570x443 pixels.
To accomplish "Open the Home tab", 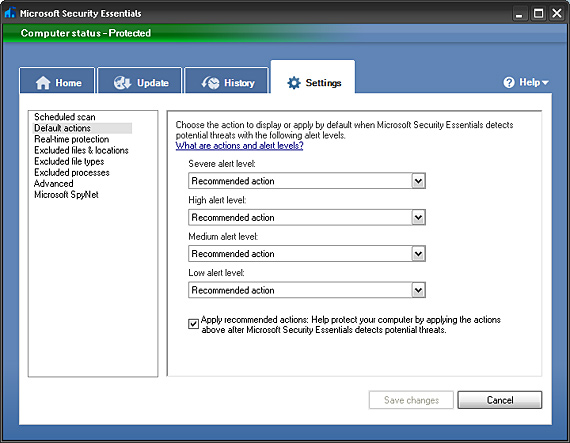I will coord(57,80).
